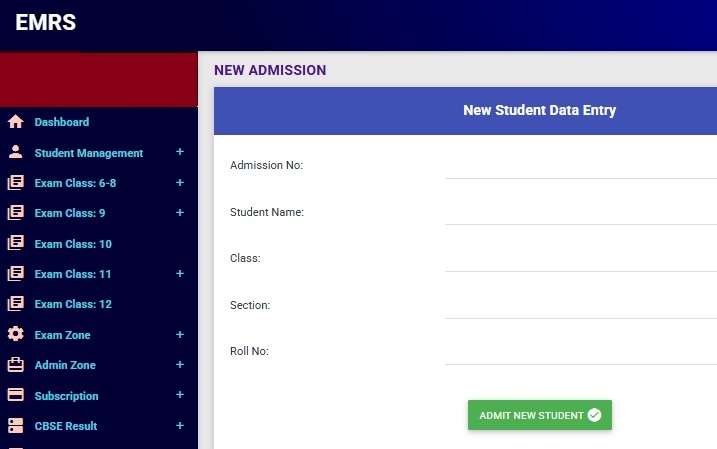
Task: Click the Subscription card icon
Action: (15, 395)
